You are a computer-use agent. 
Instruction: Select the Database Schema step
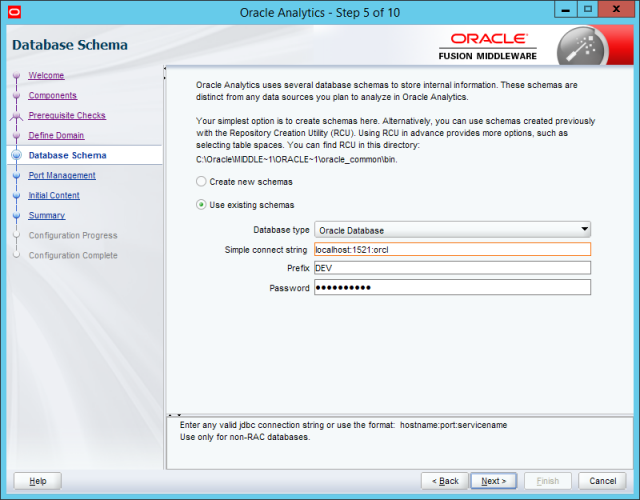(x=67, y=156)
